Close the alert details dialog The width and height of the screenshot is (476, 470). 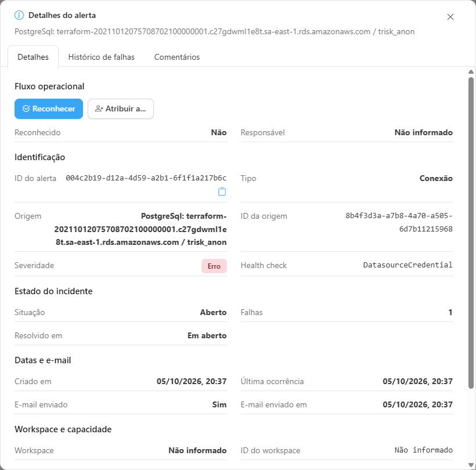click(x=450, y=17)
